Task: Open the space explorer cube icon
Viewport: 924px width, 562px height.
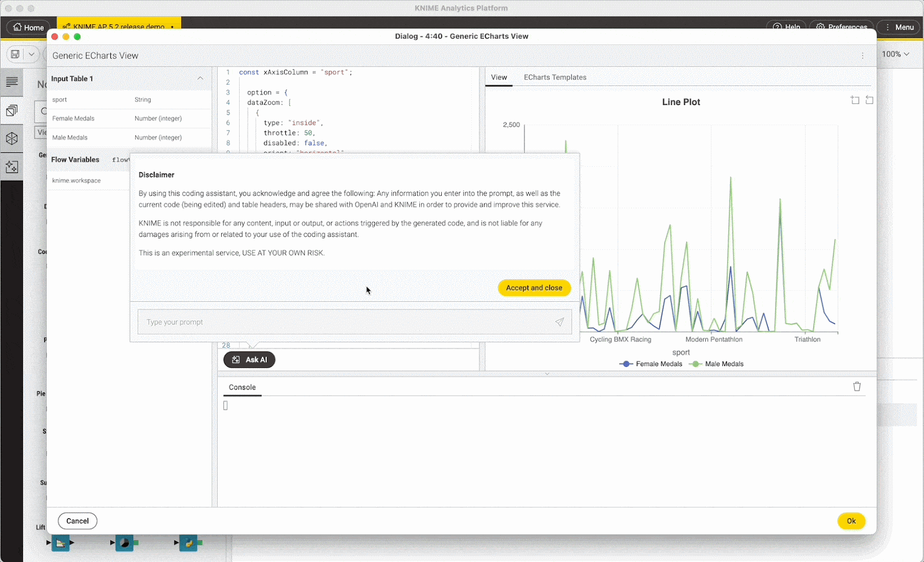Action: (12, 138)
